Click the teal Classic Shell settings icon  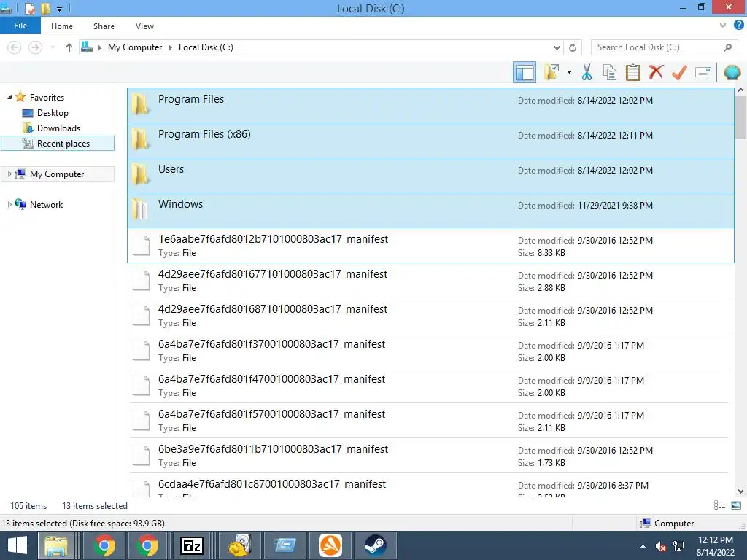tap(732, 72)
